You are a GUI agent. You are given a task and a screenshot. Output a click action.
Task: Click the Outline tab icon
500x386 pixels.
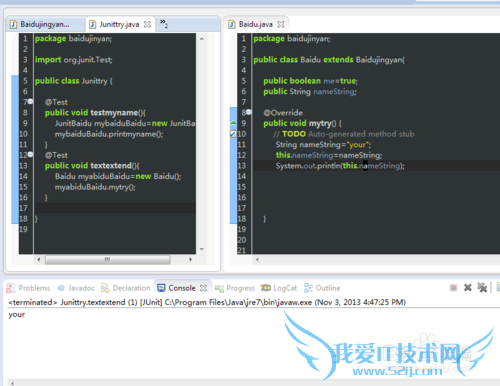[308, 288]
